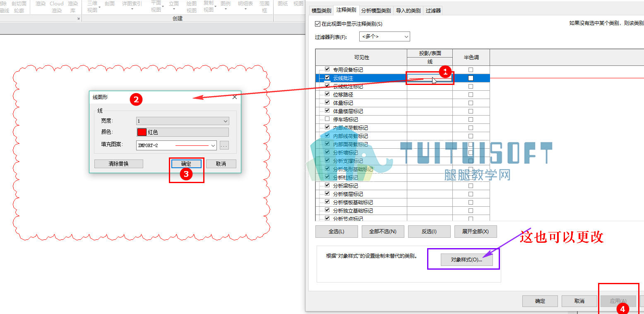Click the 红色 color swatch button

183,132
